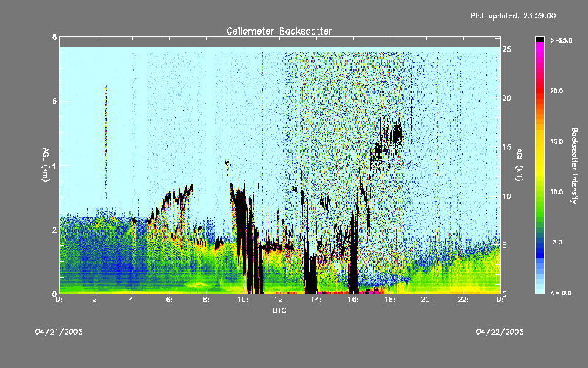Click the AGL (km) axis label
Viewport: 588px width, 368px height.
(x=46, y=165)
